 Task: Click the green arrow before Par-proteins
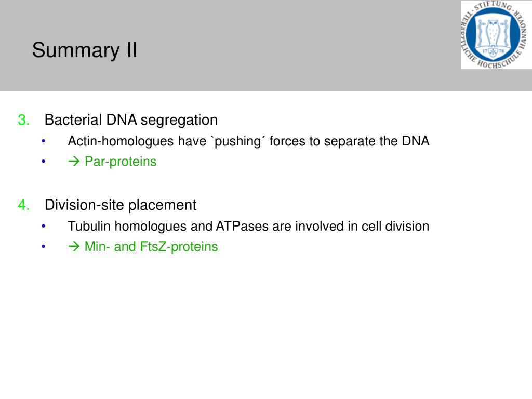coord(74,161)
